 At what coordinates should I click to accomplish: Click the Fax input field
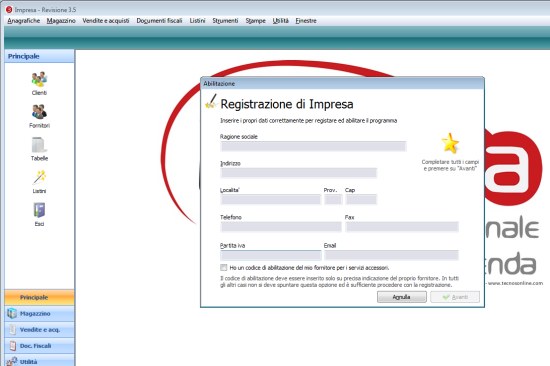[x=402, y=227]
